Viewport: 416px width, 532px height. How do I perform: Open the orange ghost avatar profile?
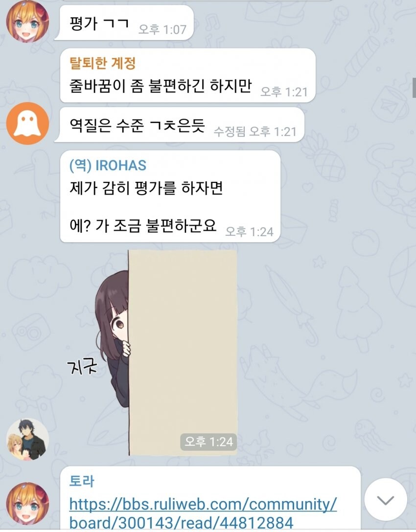click(x=27, y=124)
